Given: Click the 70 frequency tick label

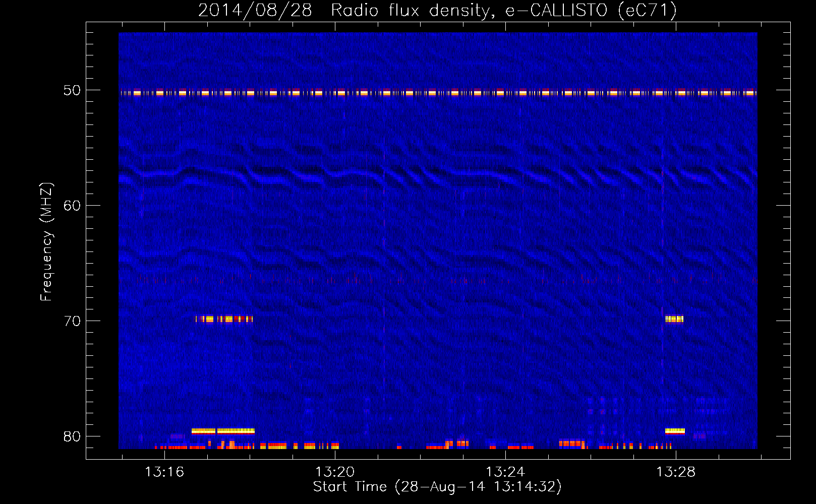Looking at the screenshot, I should point(72,321).
